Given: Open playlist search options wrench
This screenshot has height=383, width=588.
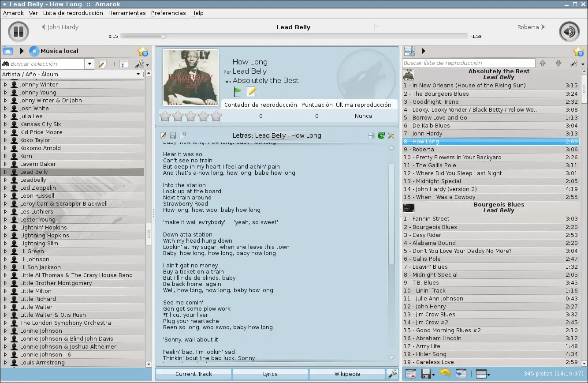Looking at the screenshot, I should pyautogui.click(x=574, y=63).
